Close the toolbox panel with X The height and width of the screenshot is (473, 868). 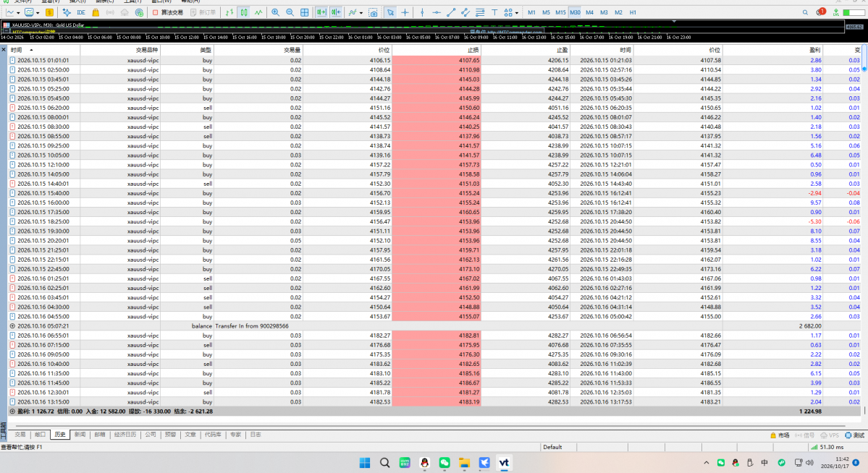click(4, 50)
